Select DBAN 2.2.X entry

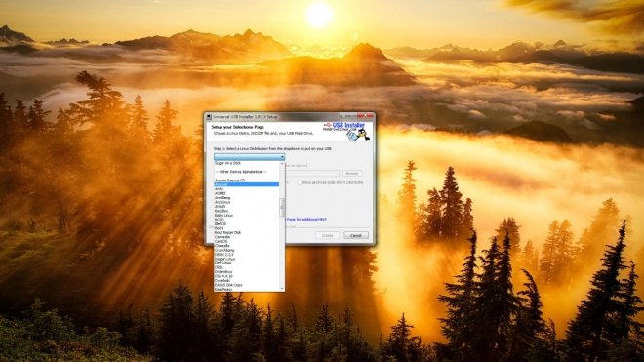tap(223, 255)
